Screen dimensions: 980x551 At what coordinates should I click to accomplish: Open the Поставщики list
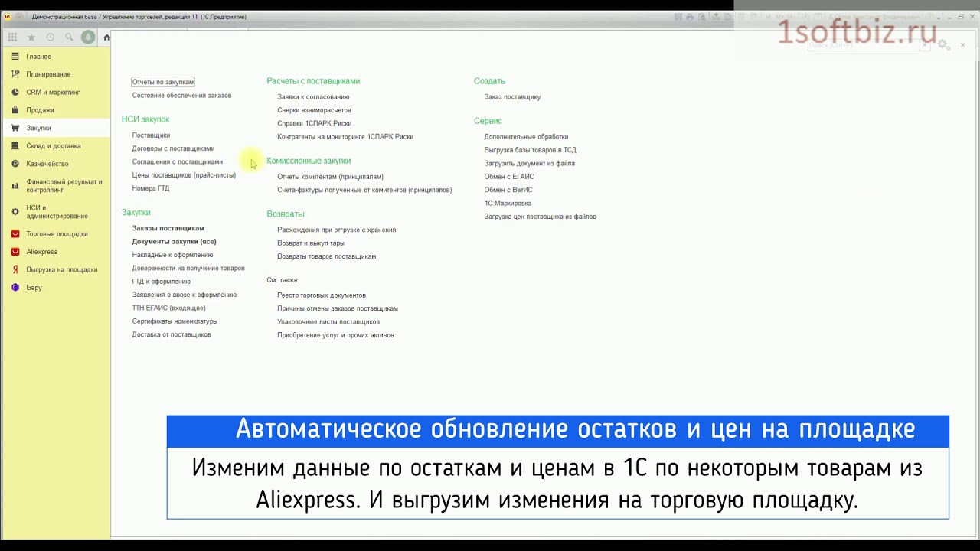pyautogui.click(x=151, y=135)
